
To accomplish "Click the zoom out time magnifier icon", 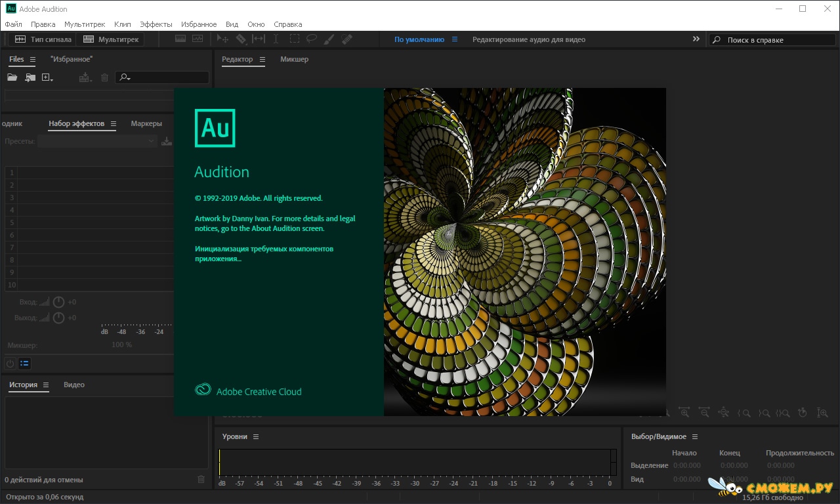I will click(704, 413).
